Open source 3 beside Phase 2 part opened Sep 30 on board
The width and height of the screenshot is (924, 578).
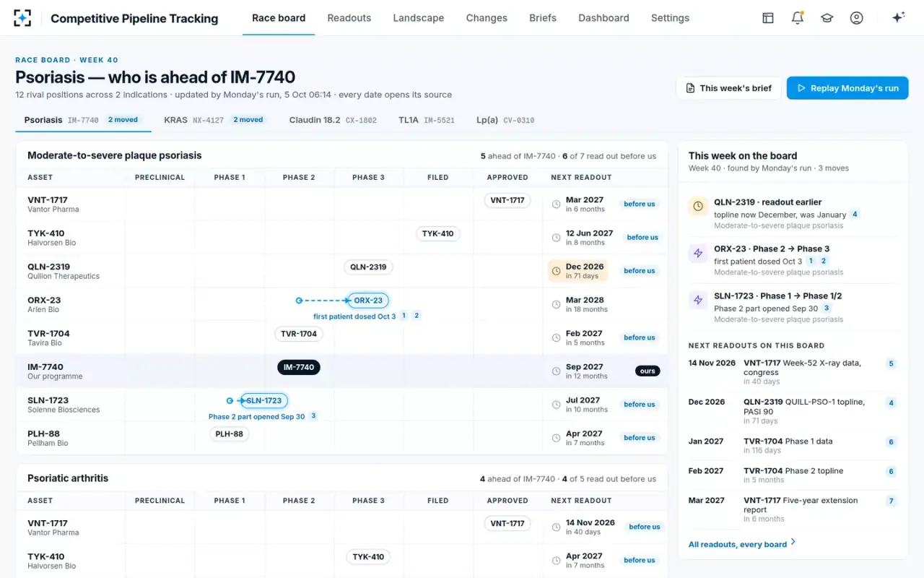pyautogui.click(x=313, y=416)
